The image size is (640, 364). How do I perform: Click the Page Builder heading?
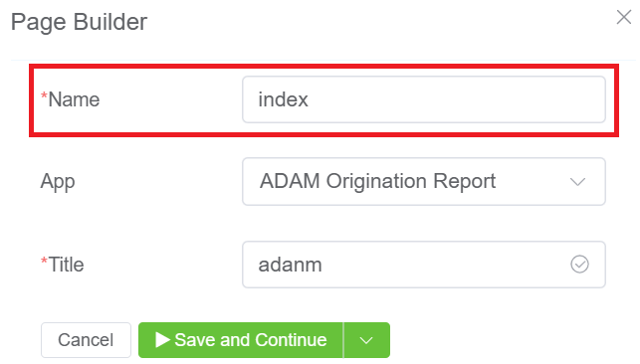pos(79,22)
